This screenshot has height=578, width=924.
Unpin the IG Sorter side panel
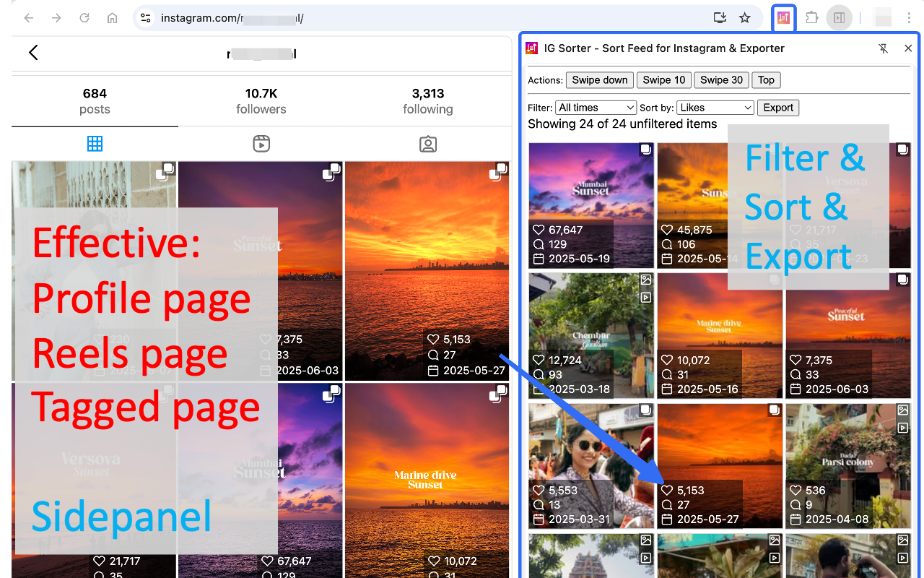coord(883,48)
